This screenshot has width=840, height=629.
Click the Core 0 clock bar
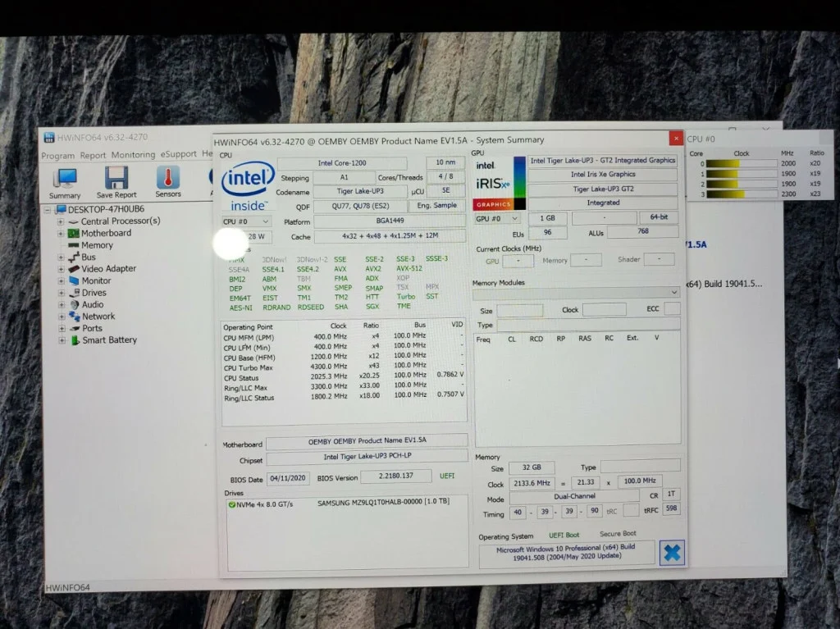(742, 163)
